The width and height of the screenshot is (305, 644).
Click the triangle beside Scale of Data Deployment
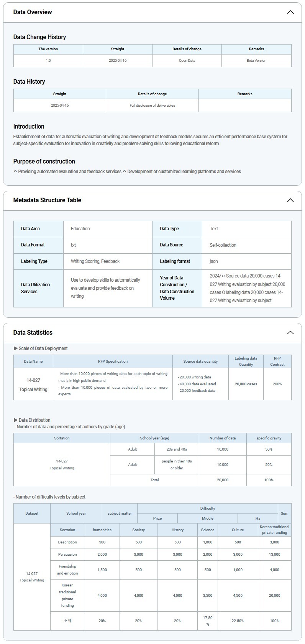(16, 348)
